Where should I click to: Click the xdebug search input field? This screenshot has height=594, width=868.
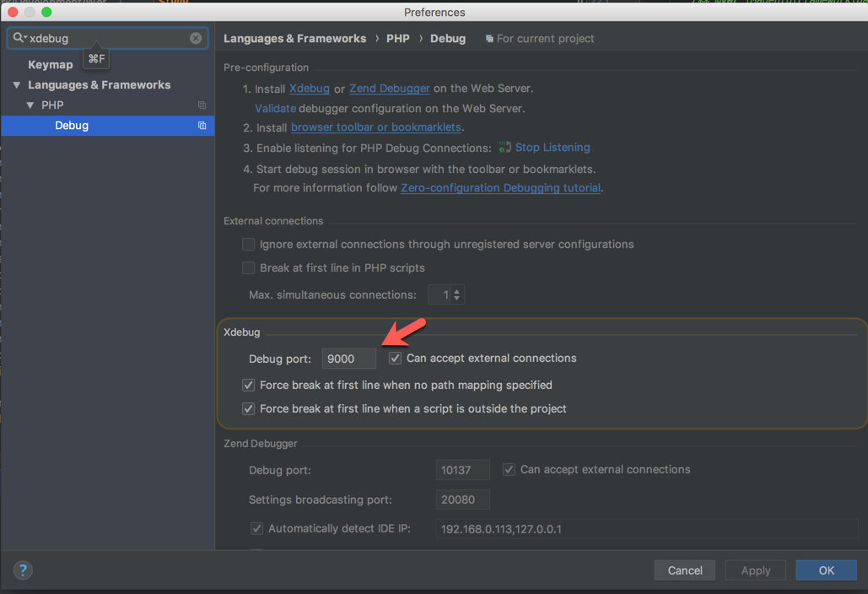108,38
